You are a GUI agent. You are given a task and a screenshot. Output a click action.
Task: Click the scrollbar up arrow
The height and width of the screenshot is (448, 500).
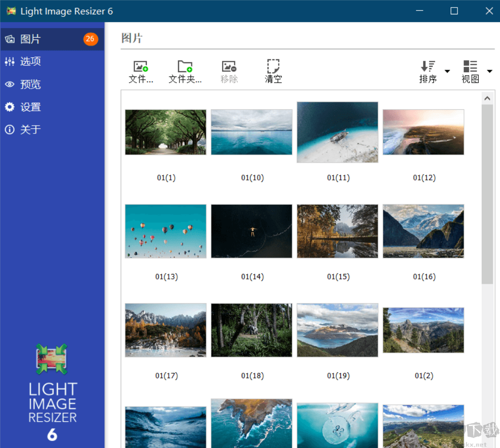487,97
